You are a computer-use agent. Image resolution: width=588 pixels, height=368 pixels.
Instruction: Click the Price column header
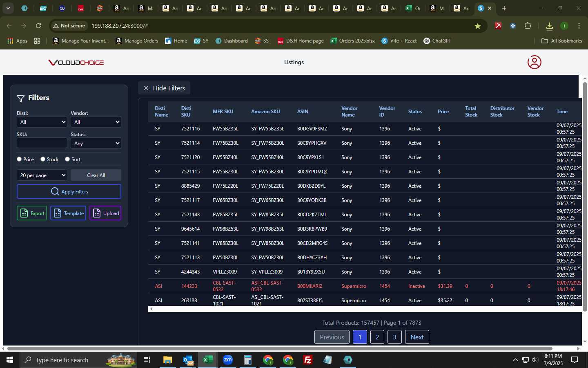click(443, 112)
